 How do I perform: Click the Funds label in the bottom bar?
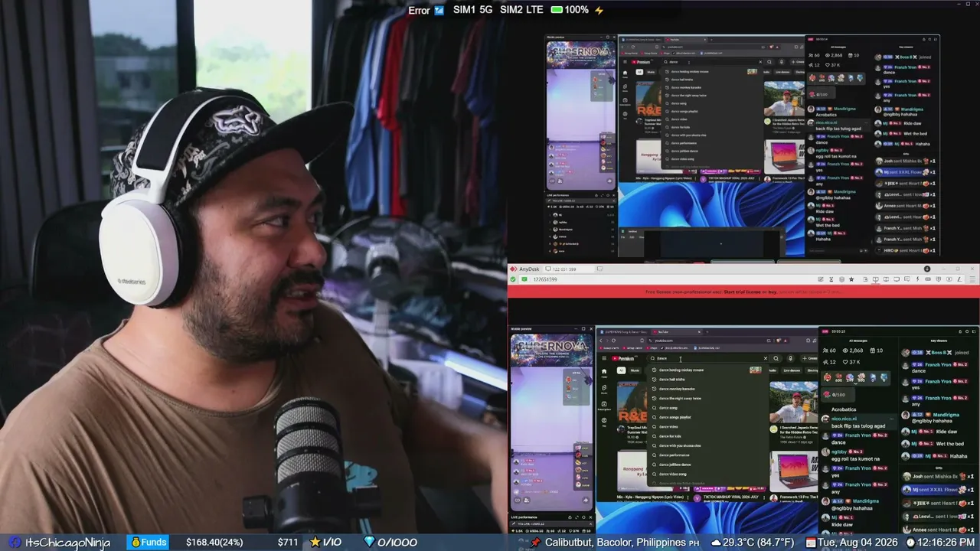(x=147, y=543)
